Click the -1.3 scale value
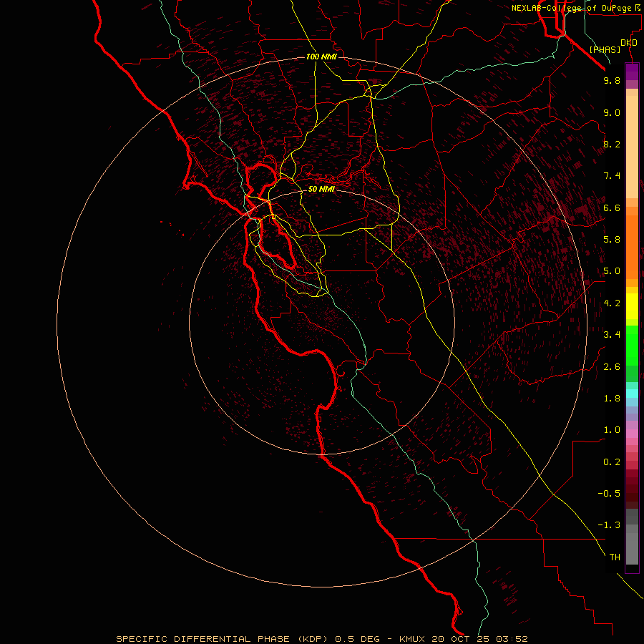Image resolution: width=644 pixels, height=644 pixels. pos(609,525)
